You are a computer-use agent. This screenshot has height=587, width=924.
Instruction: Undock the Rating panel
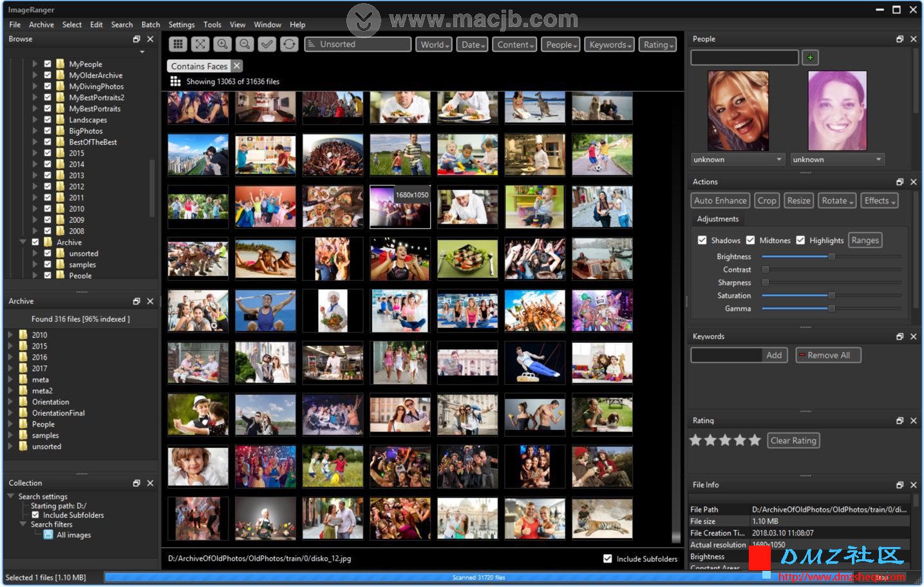coord(900,420)
